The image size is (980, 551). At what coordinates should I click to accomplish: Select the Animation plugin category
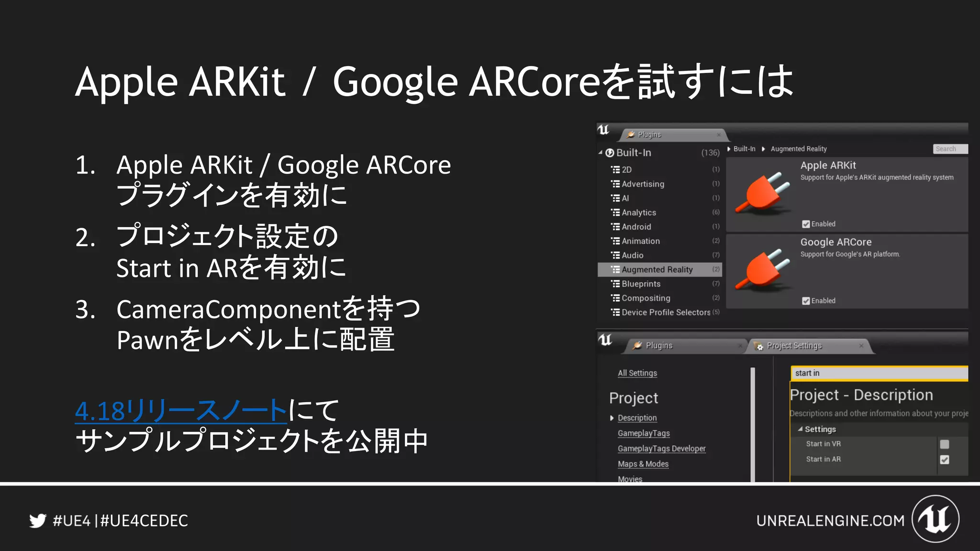tap(659, 241)
